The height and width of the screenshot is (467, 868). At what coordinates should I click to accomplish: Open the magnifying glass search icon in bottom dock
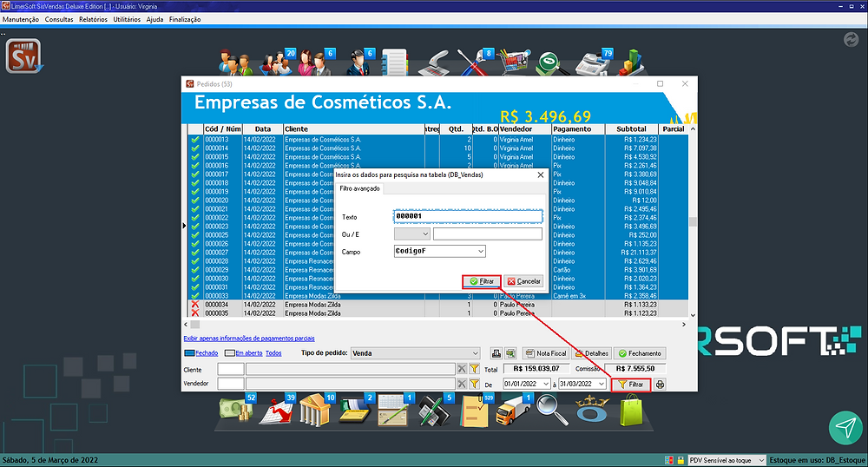pyautogui.click(x=552, y=410)
